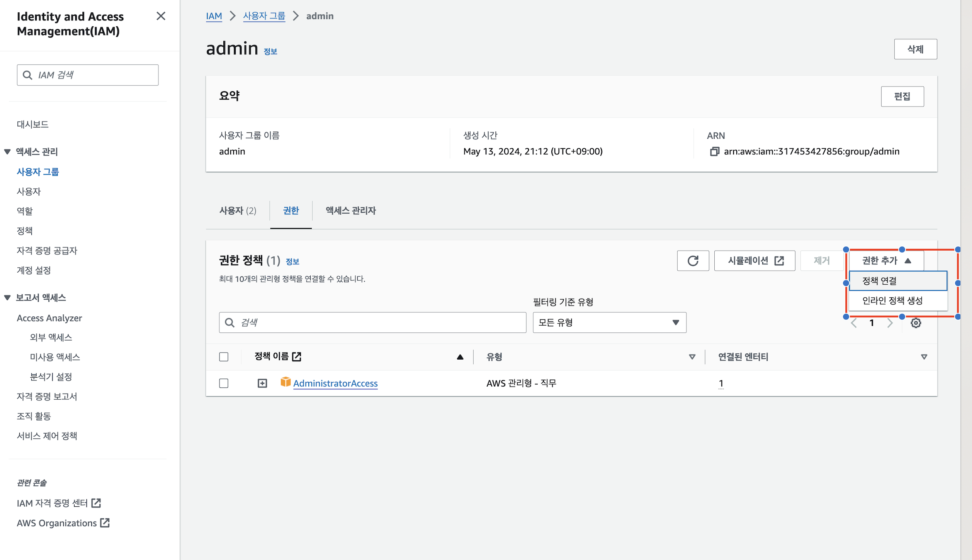Click the AdministratorAccess policy box icon
The height and width of the screenshot is (560, 972).
click(285, 382)
